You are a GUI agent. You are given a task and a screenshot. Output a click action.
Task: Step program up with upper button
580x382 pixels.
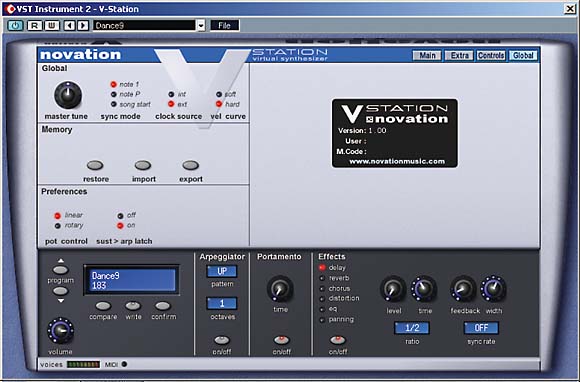(x=61, y=270)
